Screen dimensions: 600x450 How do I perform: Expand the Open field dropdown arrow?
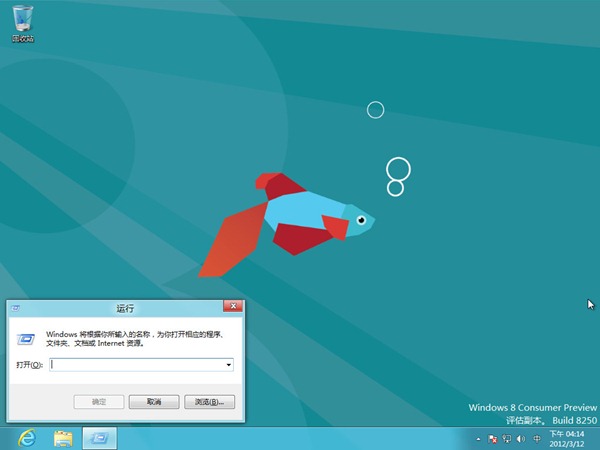[229, 365]
